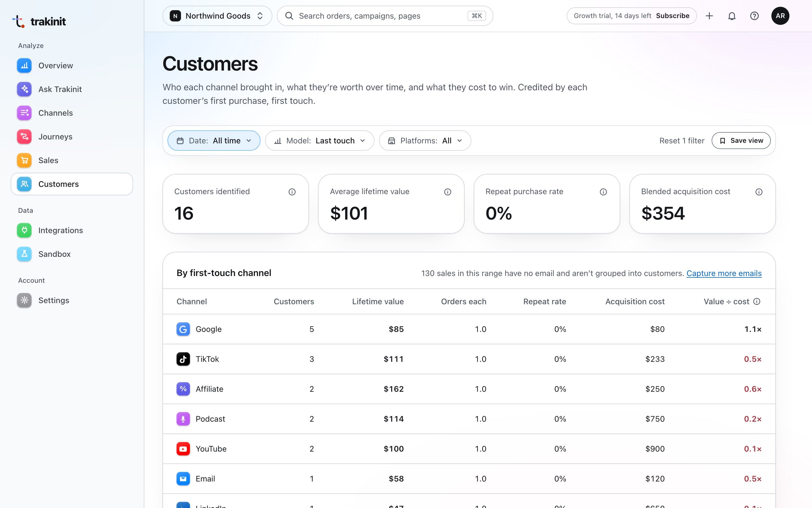Click the 1.1× Google value ratio
The width and height of the screenshot is (812, 508).
(753, 329)
